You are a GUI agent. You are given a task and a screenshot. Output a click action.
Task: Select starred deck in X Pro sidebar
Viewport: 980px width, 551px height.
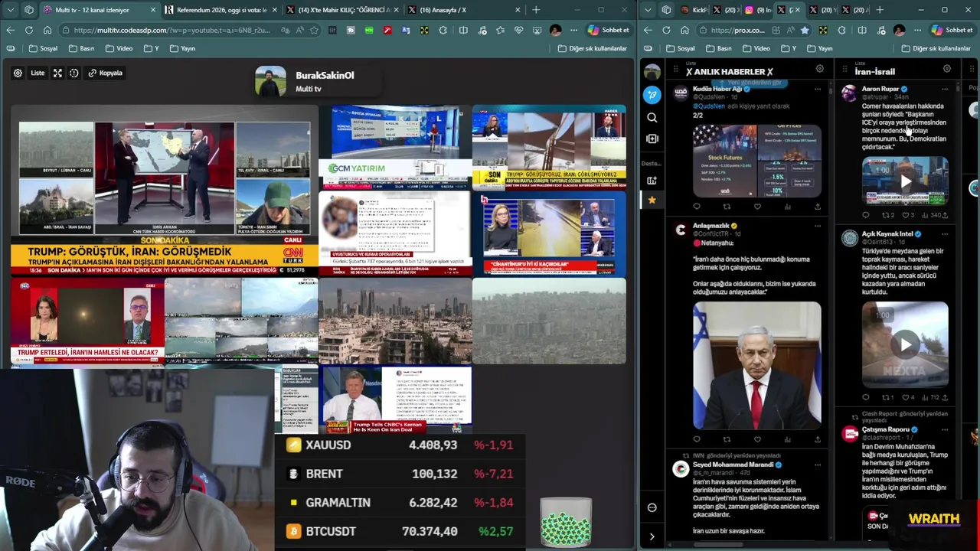point(652,200)
